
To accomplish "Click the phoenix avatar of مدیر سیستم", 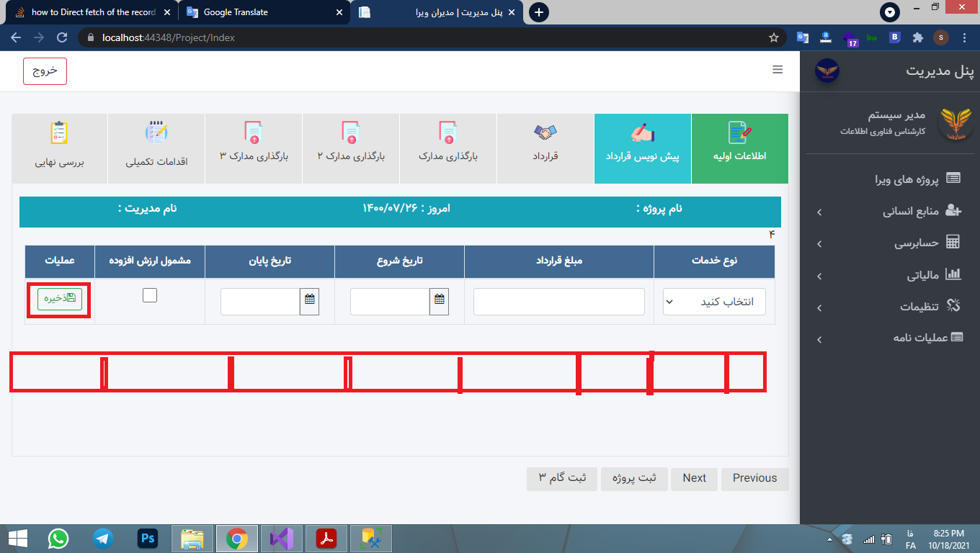I will [955, 124].
